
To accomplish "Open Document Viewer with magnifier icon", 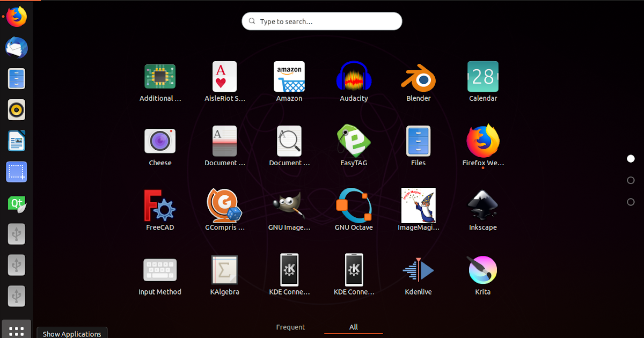I will pyautogui.click(x=289, y=141).
